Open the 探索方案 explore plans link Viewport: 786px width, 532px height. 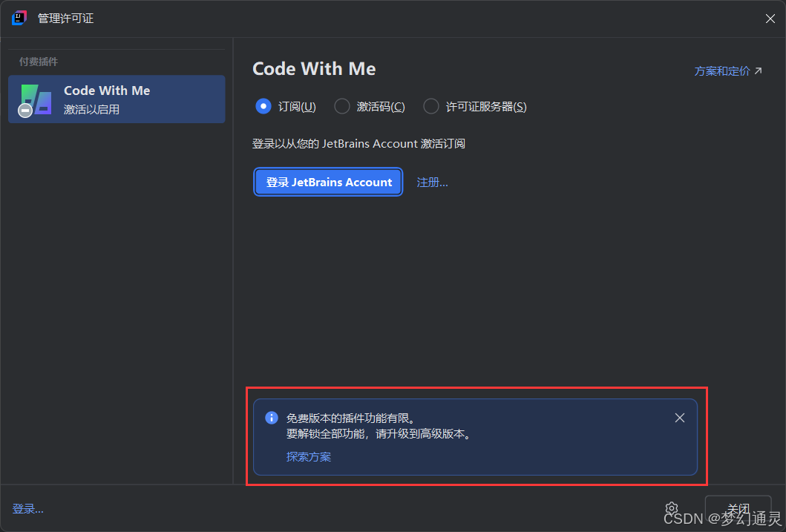coord(309,457)
